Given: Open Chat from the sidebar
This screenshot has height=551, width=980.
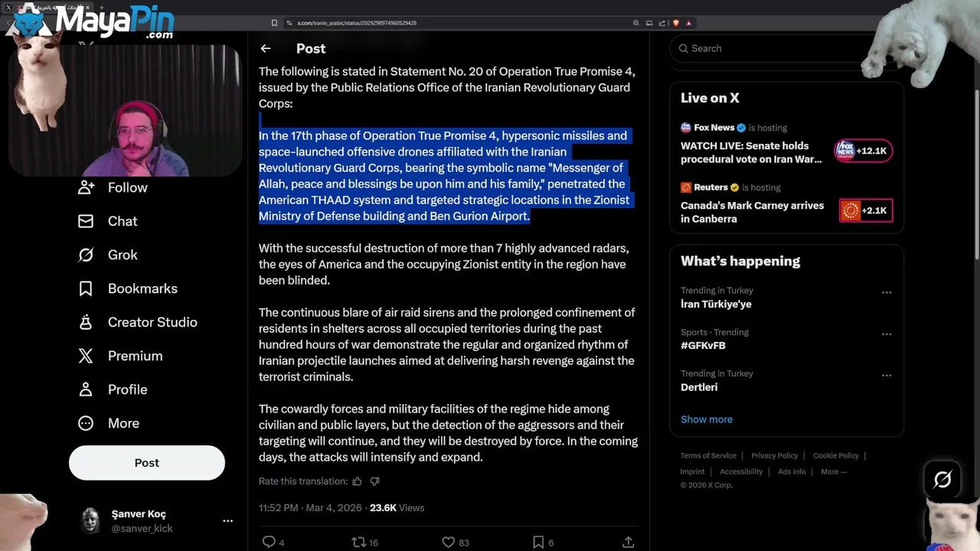Looking at the screenshot, I should click(108, 221).
